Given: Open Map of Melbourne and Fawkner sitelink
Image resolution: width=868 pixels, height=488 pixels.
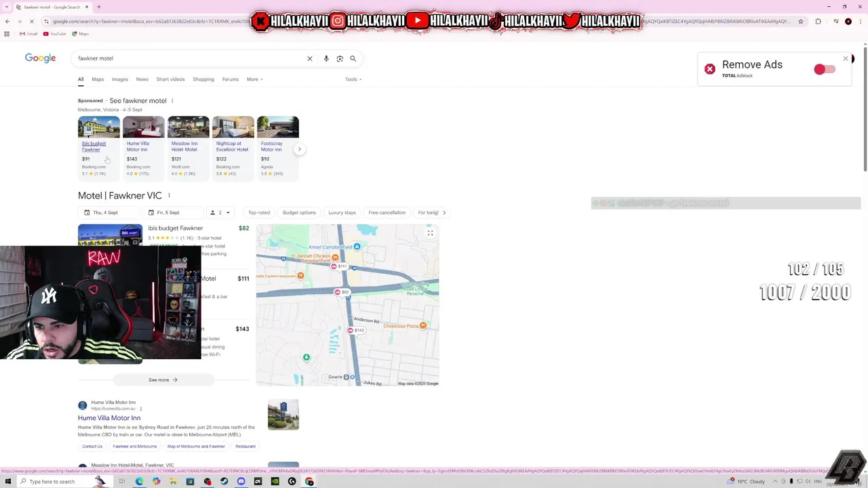Looking at the screenshot, I should [x=196, y=447].
